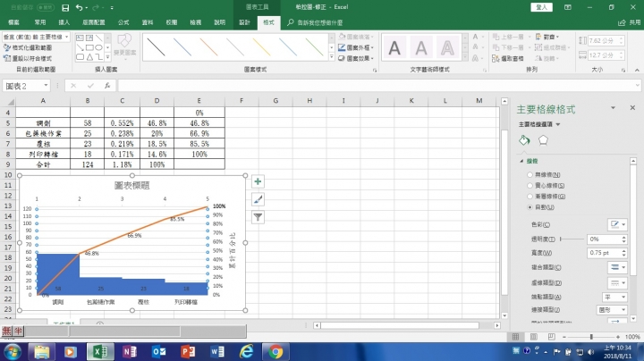Collapse the ribbon with the chevron

coord(637,71)
